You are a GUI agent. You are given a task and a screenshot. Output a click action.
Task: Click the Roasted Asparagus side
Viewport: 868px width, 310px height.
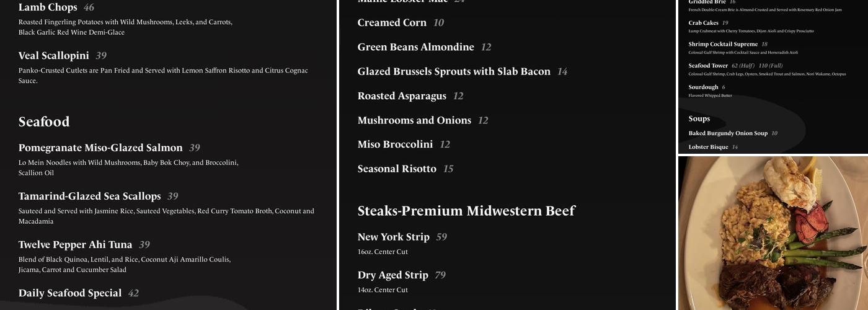[x=402, y=95]
